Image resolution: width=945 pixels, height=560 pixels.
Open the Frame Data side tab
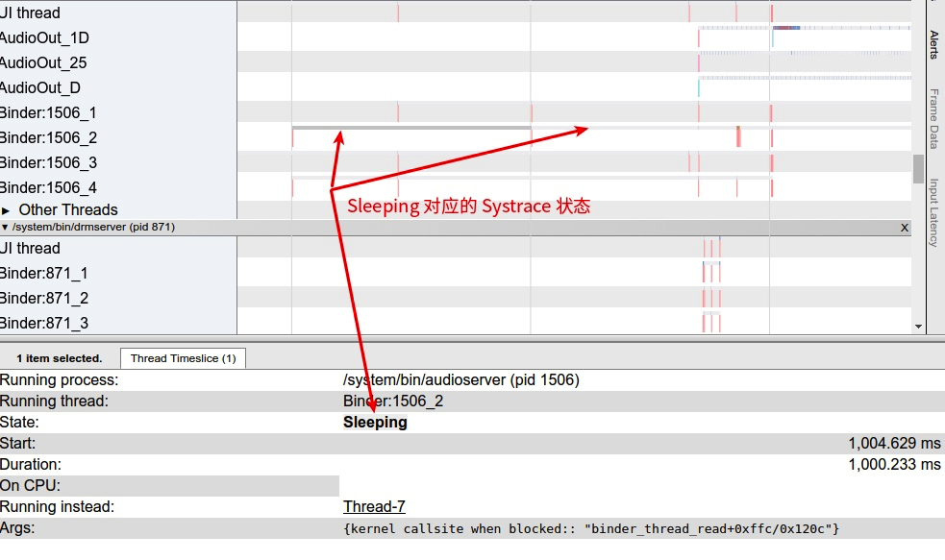tap(933, 118)
